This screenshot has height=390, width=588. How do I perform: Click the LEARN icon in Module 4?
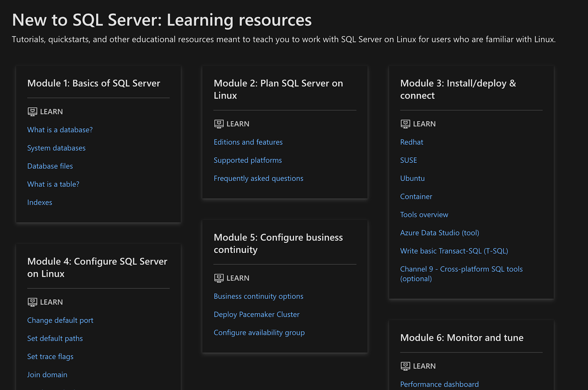(32, 302)
